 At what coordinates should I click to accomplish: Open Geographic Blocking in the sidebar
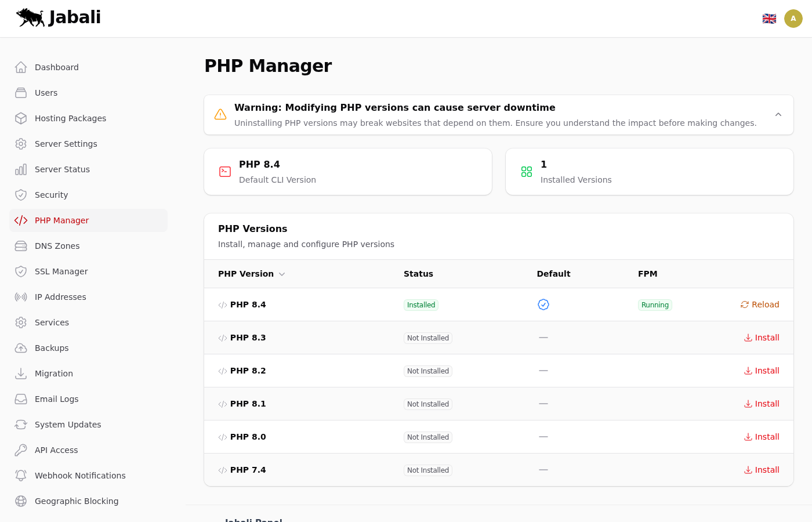point(76,501)
